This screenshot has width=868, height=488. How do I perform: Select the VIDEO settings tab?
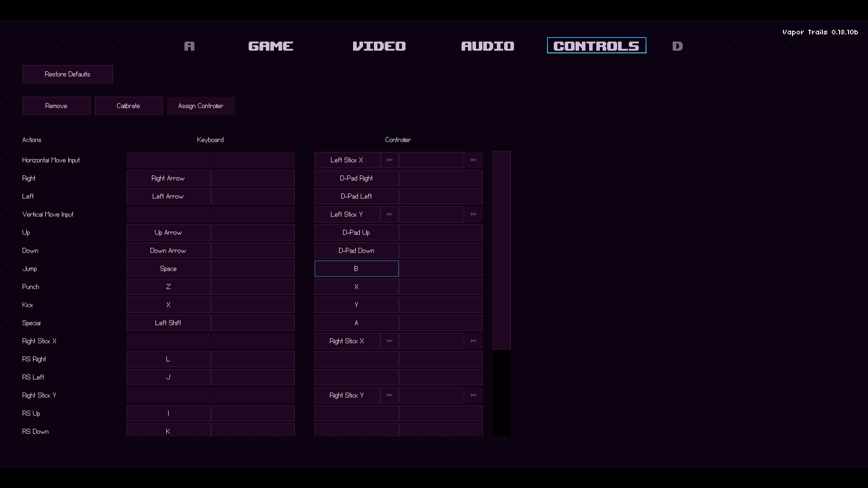click(x=379, y=46)
